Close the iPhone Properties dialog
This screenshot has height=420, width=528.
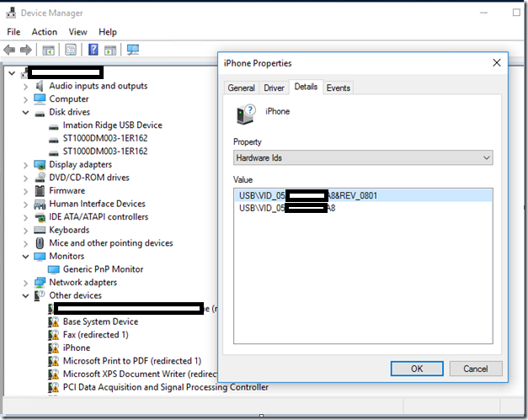pos(497,62)
